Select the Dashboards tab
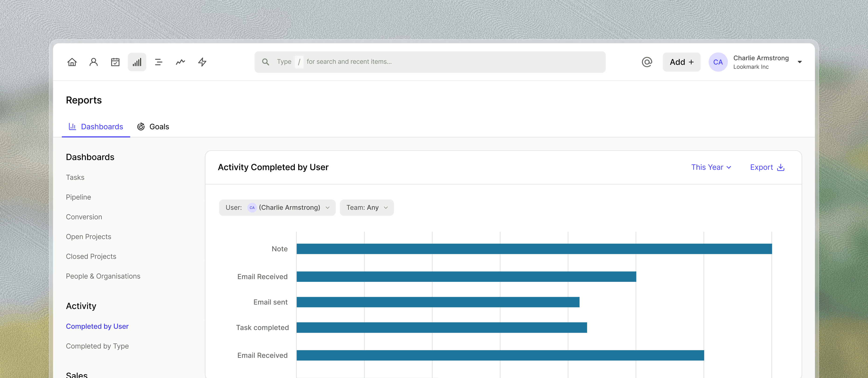 click(96, 127)
